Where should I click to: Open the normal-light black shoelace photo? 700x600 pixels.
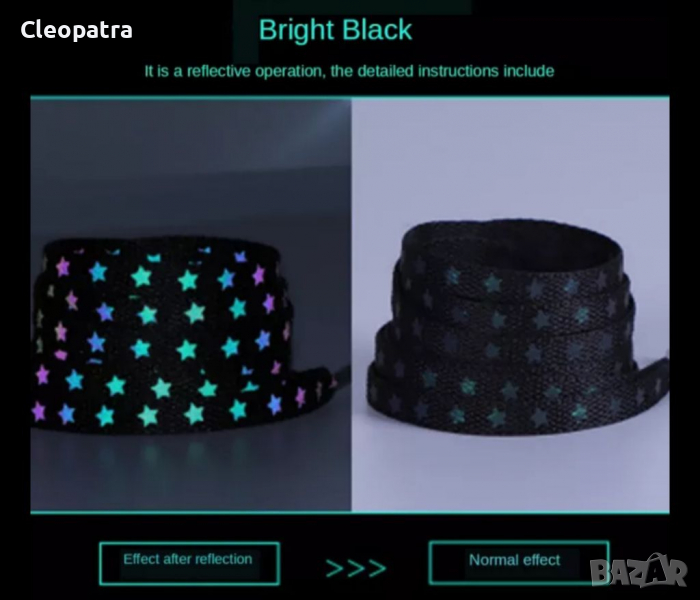pos(510,305)
